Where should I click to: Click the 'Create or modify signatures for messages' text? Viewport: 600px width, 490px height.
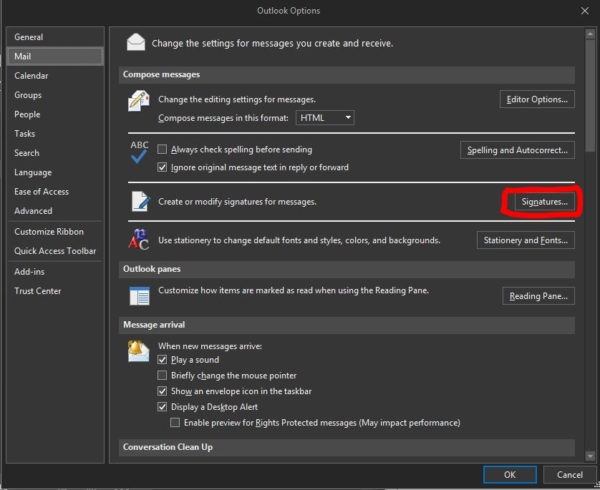pos(237,202)
